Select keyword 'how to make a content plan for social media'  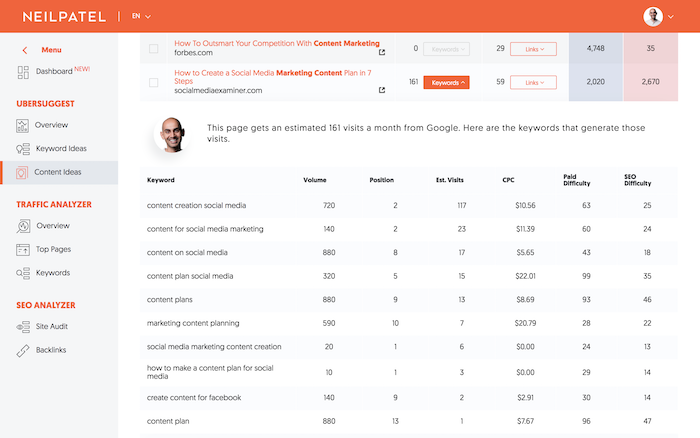(210, 372)
